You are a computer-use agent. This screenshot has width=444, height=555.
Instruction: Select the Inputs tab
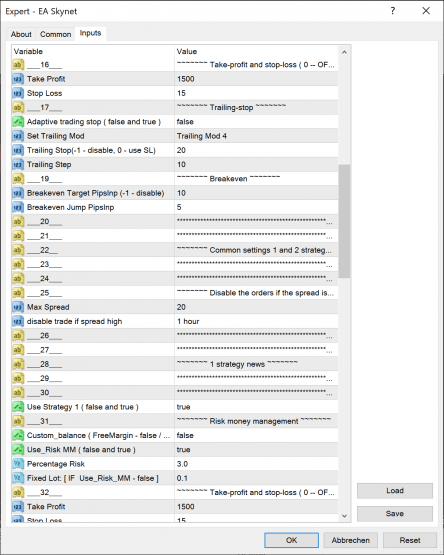point(90,33)
